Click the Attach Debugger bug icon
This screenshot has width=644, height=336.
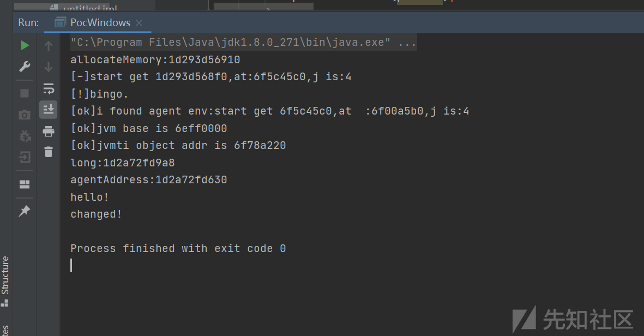point(25,136)
